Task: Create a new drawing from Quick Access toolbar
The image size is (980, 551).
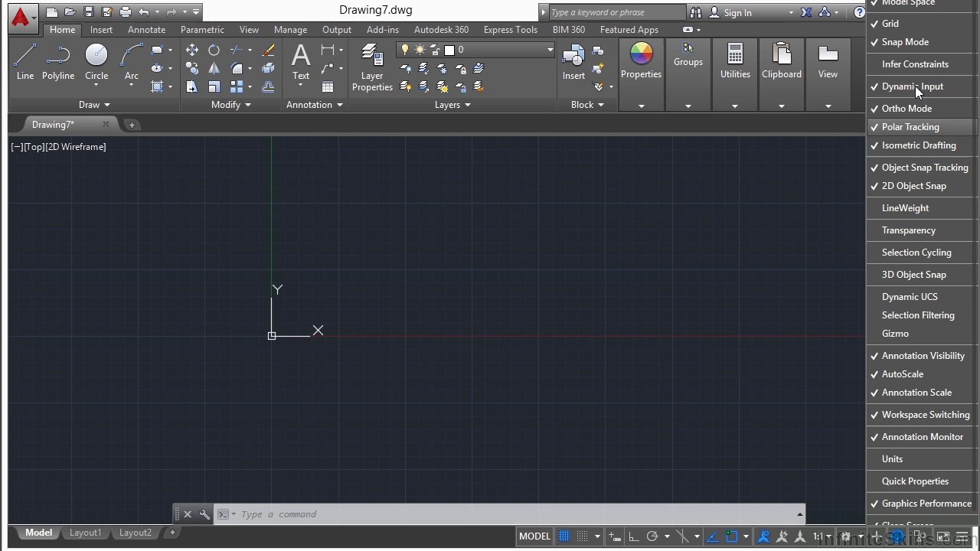Action: coord(52,12)
